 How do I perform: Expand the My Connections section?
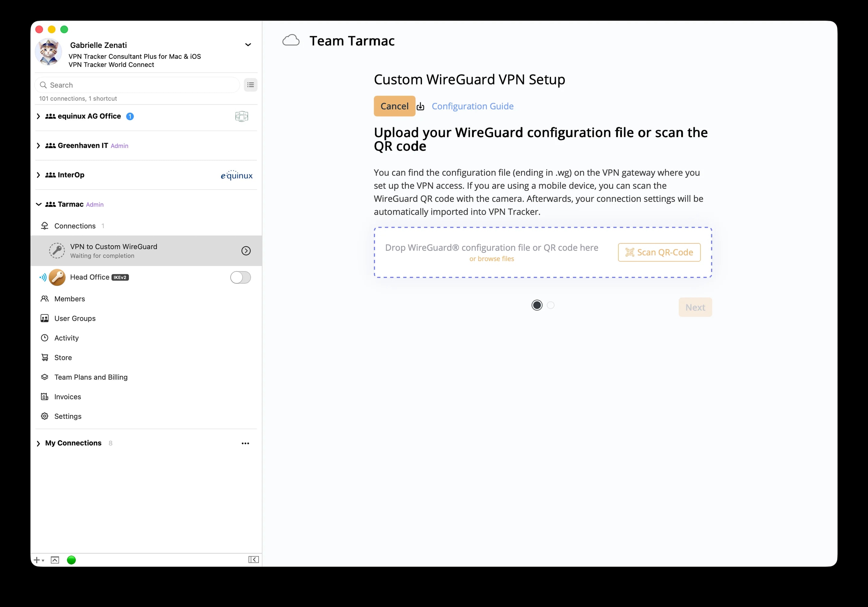(38, 443)
